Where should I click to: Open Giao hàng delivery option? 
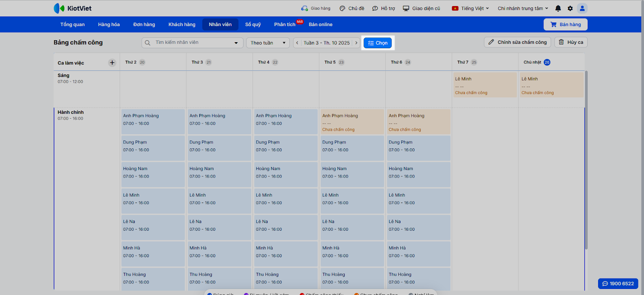(x=316, y=8)
